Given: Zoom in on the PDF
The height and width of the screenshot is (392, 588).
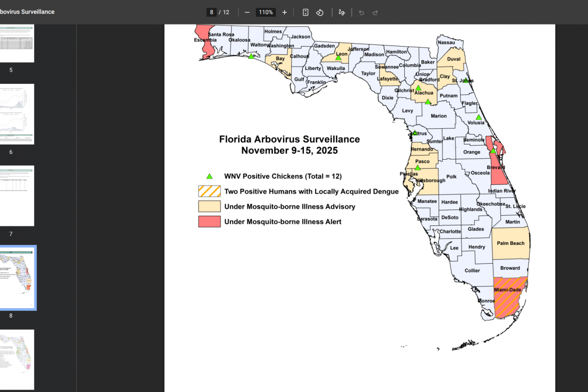Looking at the screenshot, I should coord(284,12).
